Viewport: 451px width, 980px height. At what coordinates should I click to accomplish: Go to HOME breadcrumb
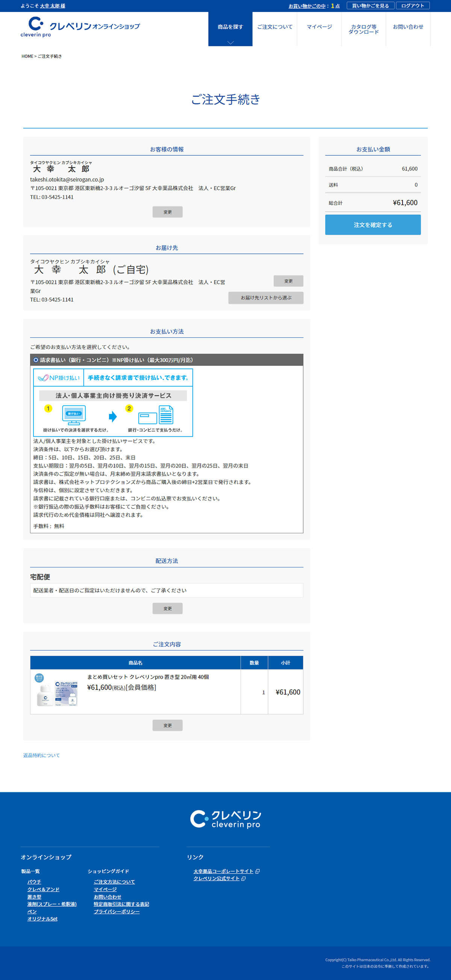click(27, 56)
